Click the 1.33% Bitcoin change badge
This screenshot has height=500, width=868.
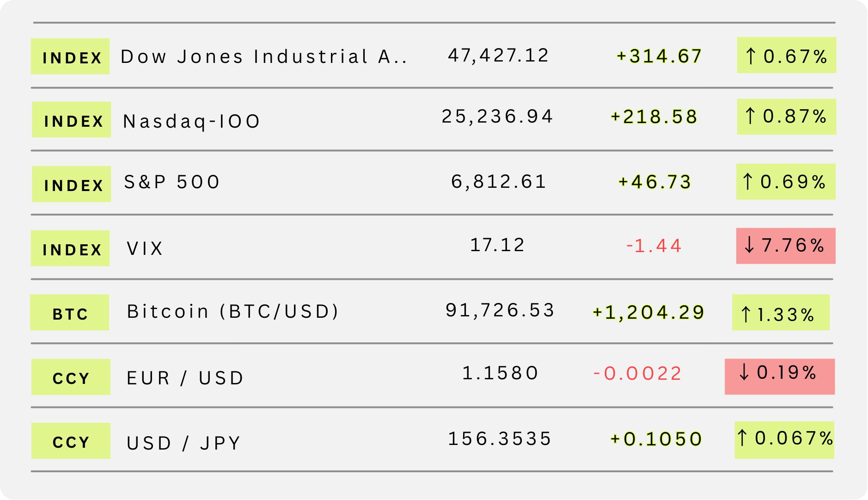pos(781,313)
